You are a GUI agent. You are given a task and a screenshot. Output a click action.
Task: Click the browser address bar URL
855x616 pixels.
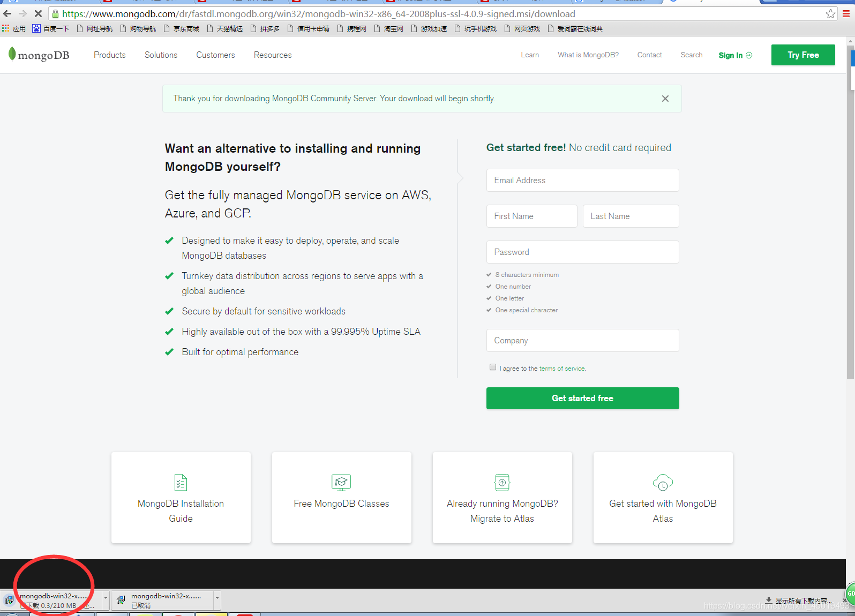point(319,14)
